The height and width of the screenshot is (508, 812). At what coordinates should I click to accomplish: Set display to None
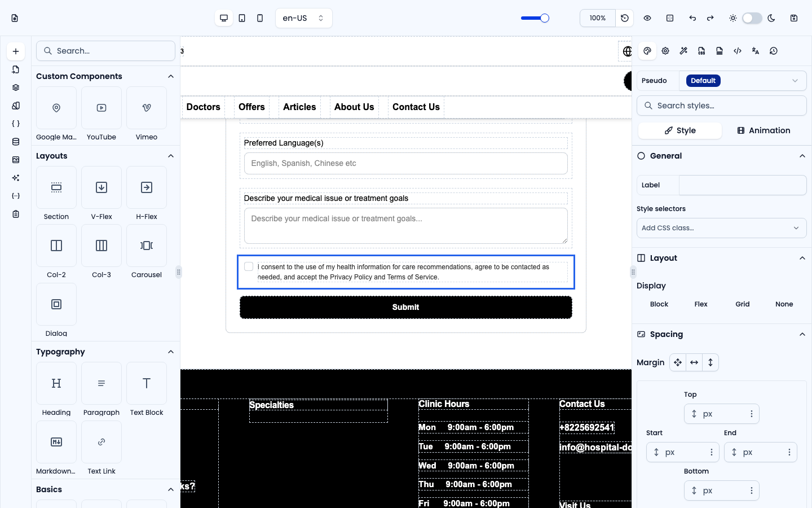pos(784,304)
